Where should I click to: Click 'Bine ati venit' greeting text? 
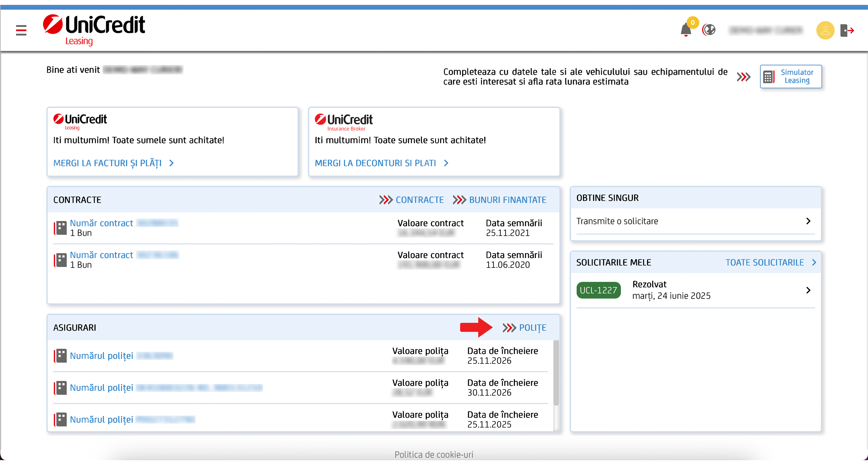[x=73, y=70]
